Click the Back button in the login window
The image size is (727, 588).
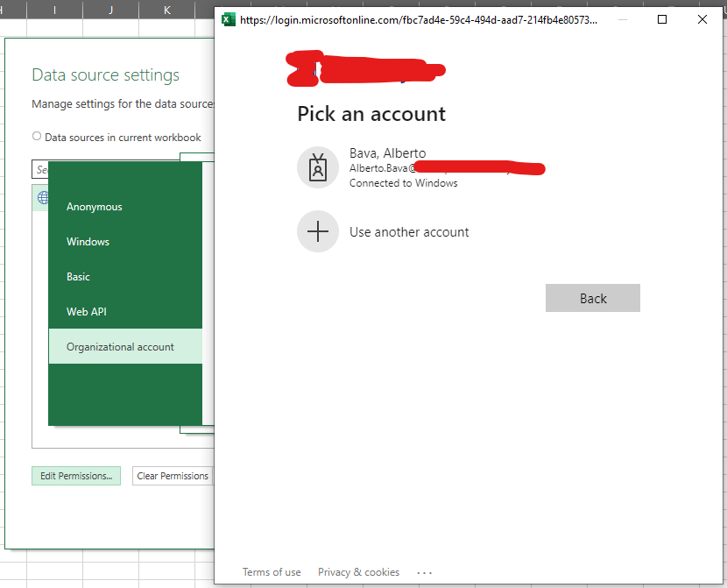click(x=592, y=298)
